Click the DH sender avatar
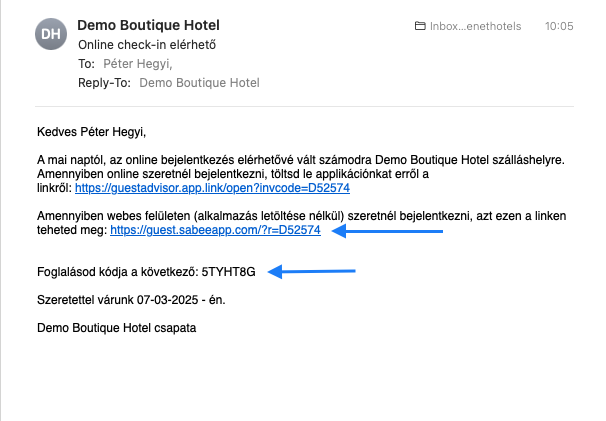This screenshot has height=421, width=606. point(51,34)
